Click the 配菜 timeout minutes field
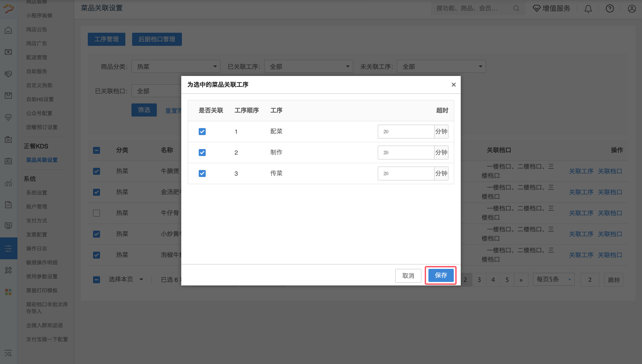This screenshot has width=642, height=364. pos(406,132)
